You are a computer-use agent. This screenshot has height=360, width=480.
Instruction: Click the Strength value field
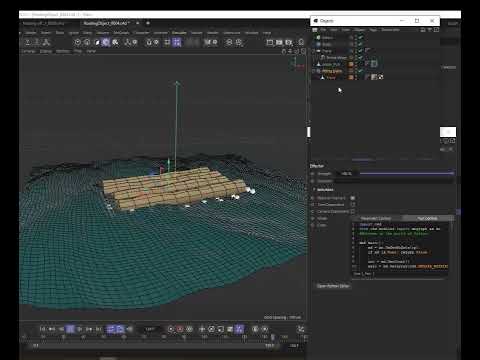point(346,173)
